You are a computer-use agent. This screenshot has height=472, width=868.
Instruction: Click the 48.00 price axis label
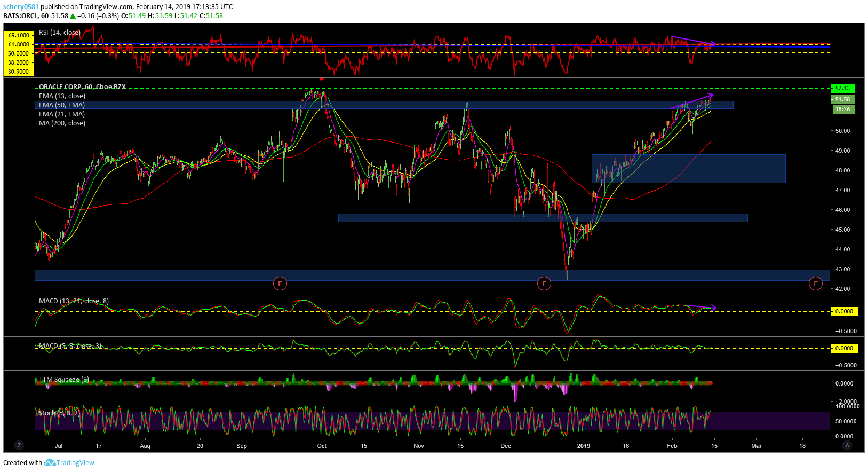tap(843, 171)
